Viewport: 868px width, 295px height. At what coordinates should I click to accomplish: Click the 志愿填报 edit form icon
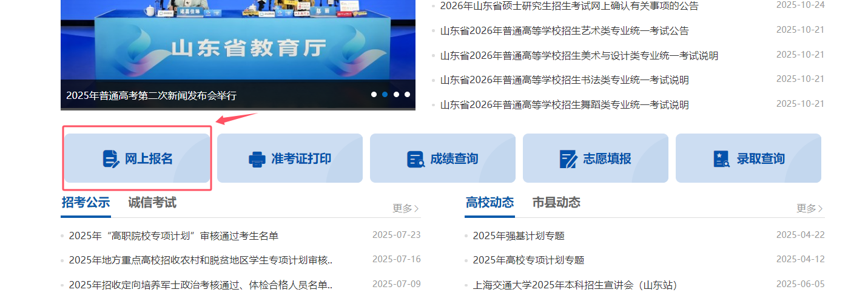[x=568, y=159]
